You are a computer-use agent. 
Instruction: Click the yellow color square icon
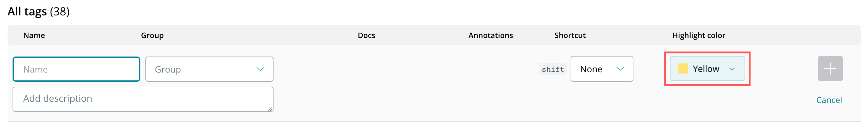(x=683, y=68)
